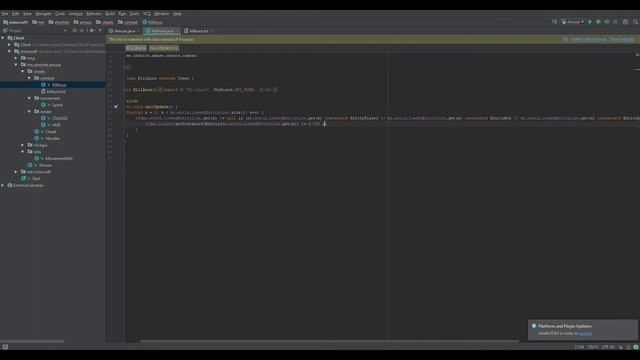Expand the mcp folder

[16, 58]
